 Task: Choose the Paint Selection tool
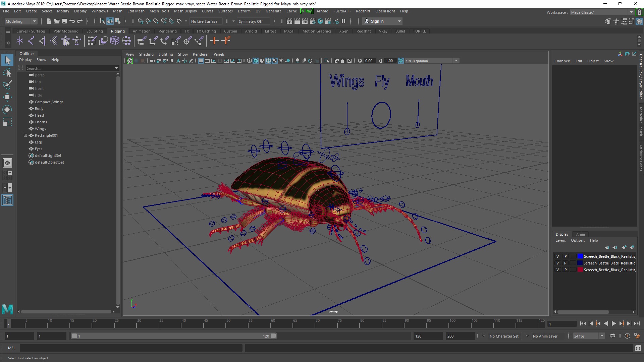coord(7,85)
